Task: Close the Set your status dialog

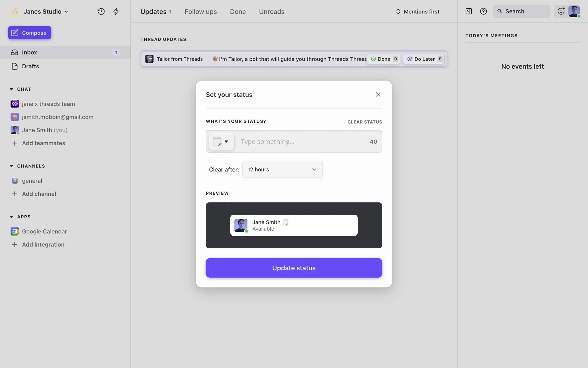Action: pos(378,94)
